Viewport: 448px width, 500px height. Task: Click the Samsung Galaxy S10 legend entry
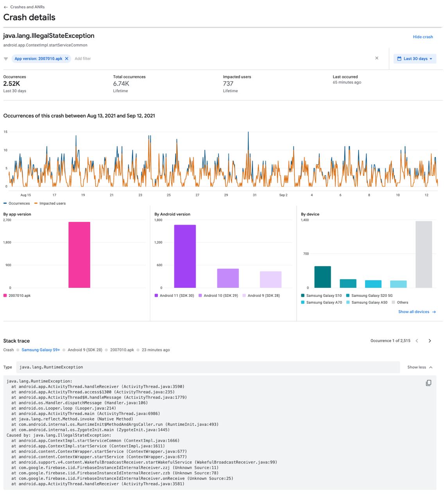(x=321, y=296)
